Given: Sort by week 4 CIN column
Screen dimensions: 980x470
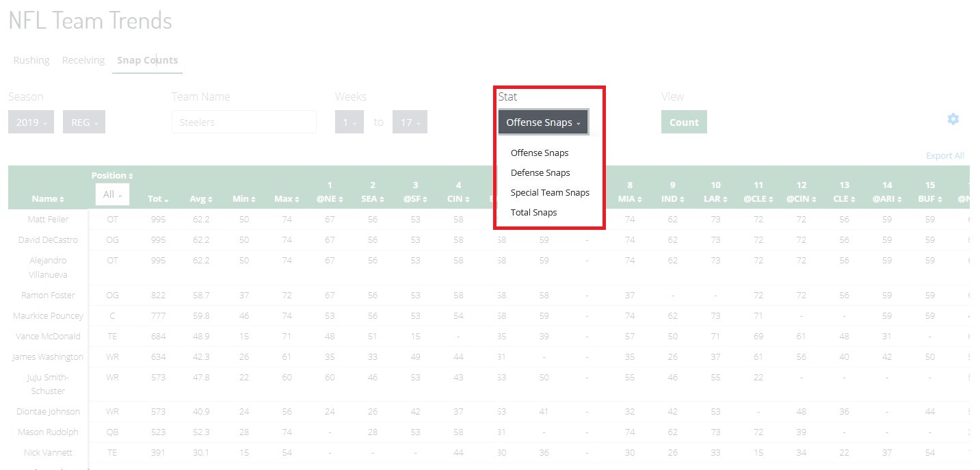Looking at the screenshot, I should point(459,192).
